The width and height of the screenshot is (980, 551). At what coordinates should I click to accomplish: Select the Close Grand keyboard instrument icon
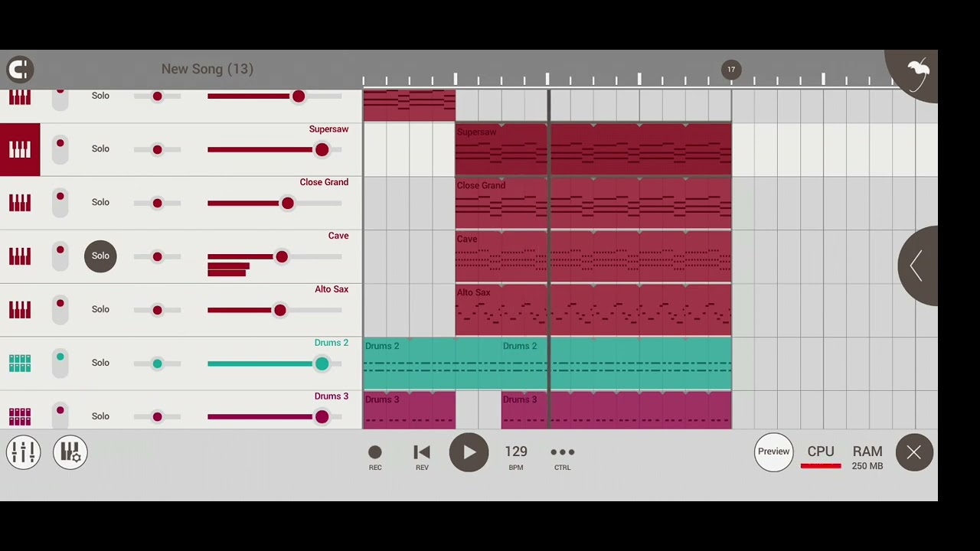pyautogui.click(x=20, y=203)
